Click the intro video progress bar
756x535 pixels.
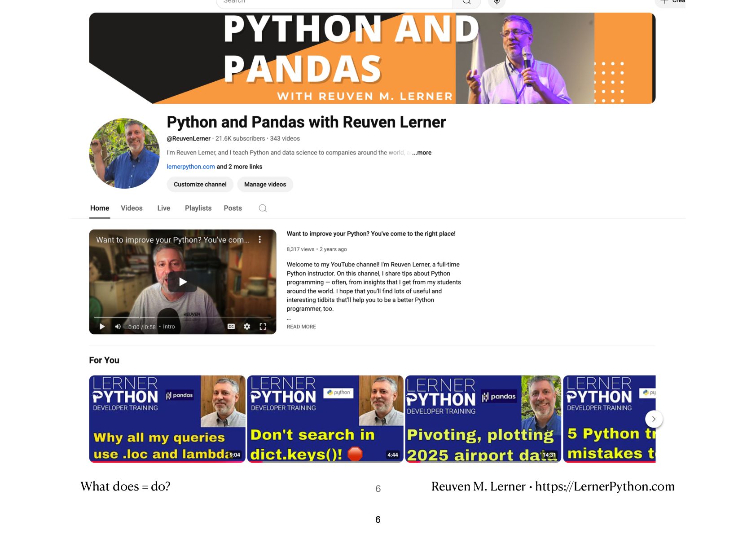(x=183, y=317)
